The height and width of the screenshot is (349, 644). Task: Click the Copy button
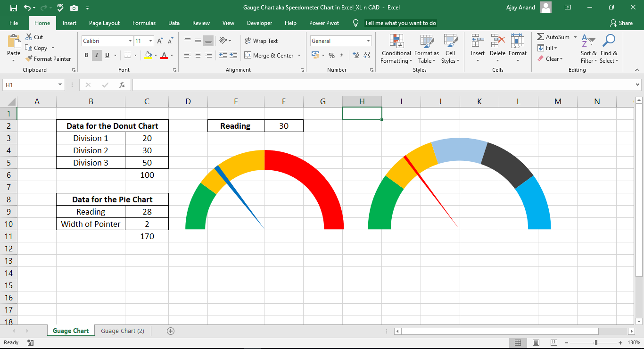[x=36, y=48]
